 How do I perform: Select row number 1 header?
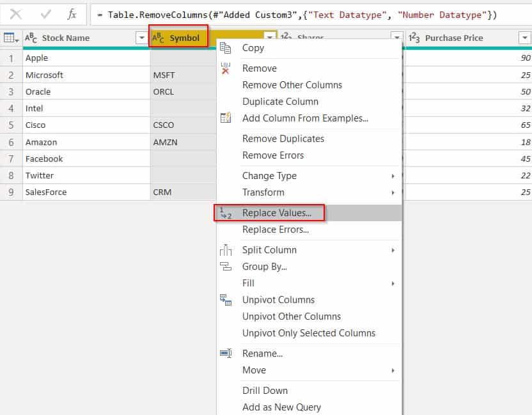click(12, 58)
